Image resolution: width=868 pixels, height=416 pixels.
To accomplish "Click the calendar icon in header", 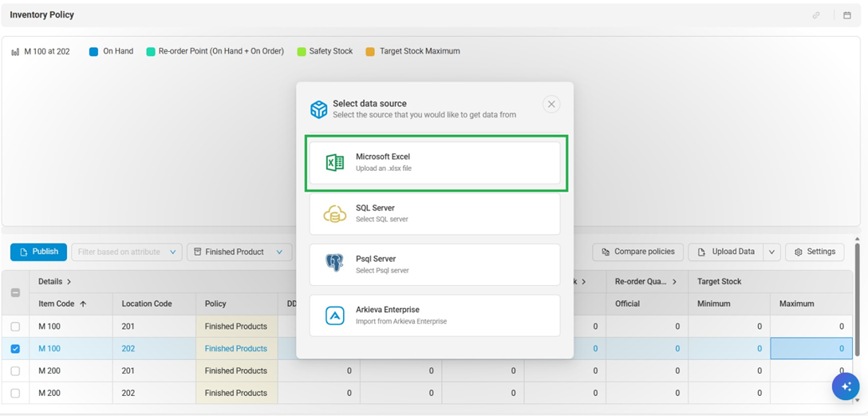I will point(847,15).
